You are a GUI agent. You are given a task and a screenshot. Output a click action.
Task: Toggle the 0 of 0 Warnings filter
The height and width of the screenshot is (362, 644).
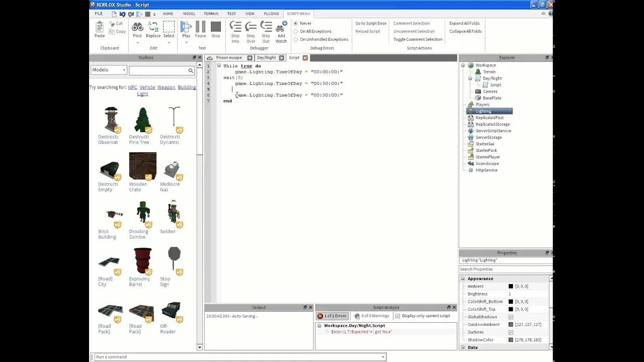(x=371, y=316)
